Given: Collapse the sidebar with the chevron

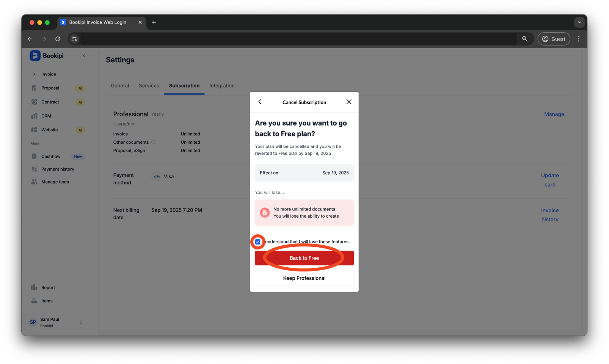Looking at the screenshot, I should click(x=84, y=55).
